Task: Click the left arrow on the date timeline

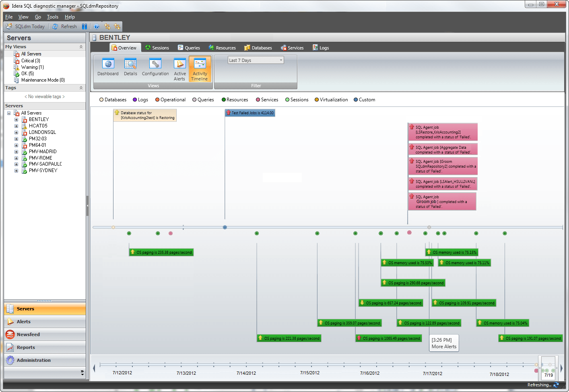Action: (94, 367)
